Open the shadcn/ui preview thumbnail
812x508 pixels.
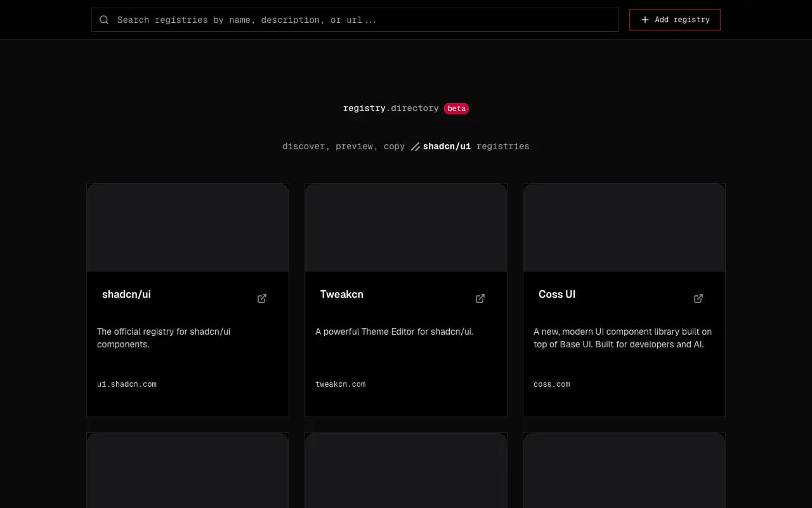tap(187, 227)
